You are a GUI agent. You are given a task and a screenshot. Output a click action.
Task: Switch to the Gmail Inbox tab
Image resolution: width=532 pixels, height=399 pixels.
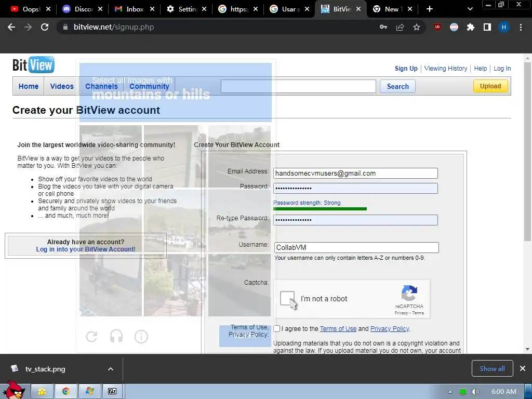pyautogui.click(x=135, y=9)
